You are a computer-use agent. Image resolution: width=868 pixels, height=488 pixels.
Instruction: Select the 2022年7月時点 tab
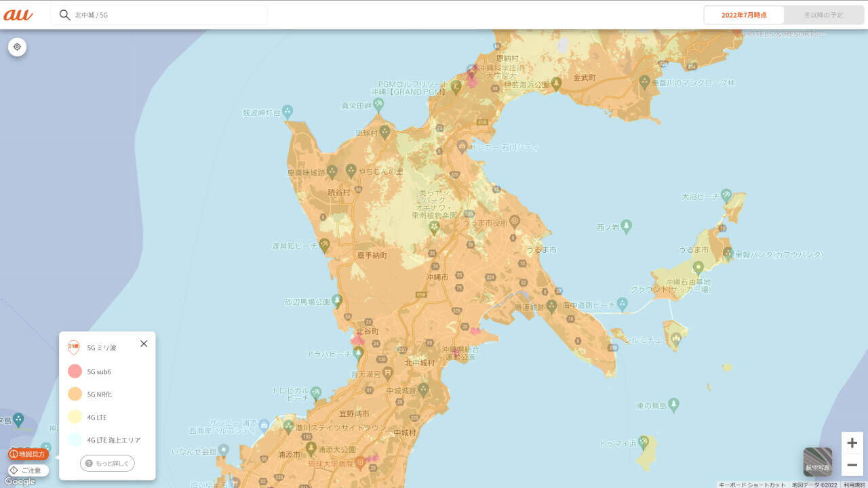[744, 15]
